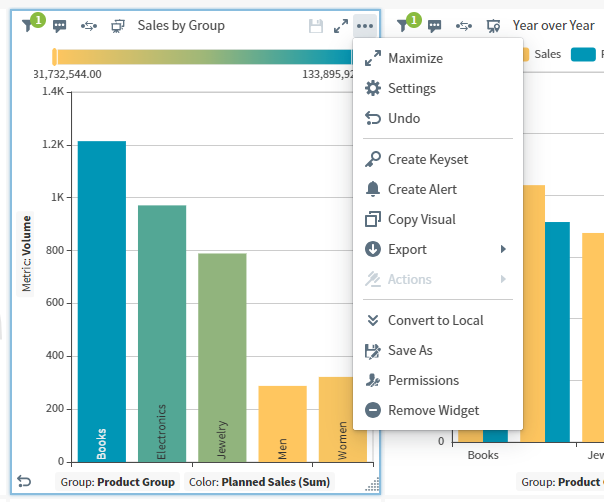Open Settings from the widget menu
This screenshot has height=502, width=604.
[x=411, y=89]
